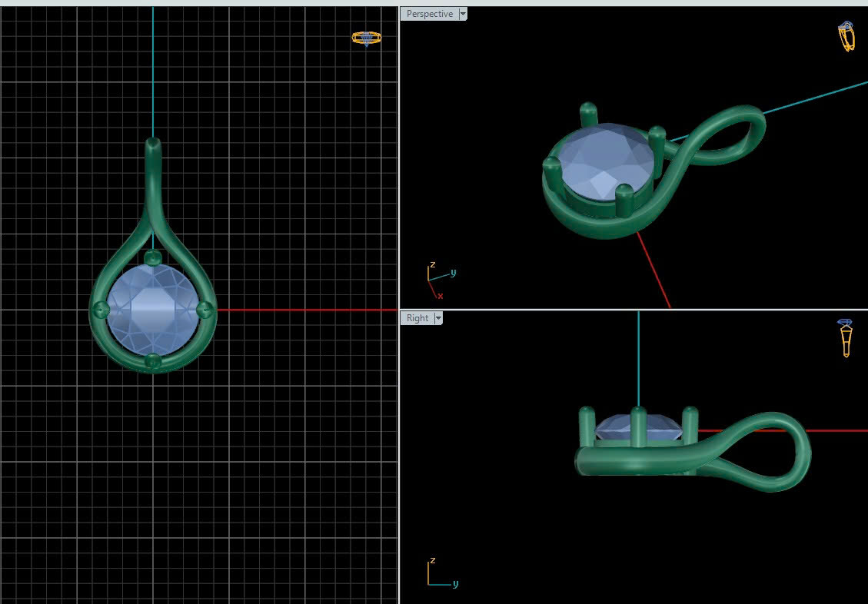Open the Right viewport dropdown arrow

tap(438, 318)
